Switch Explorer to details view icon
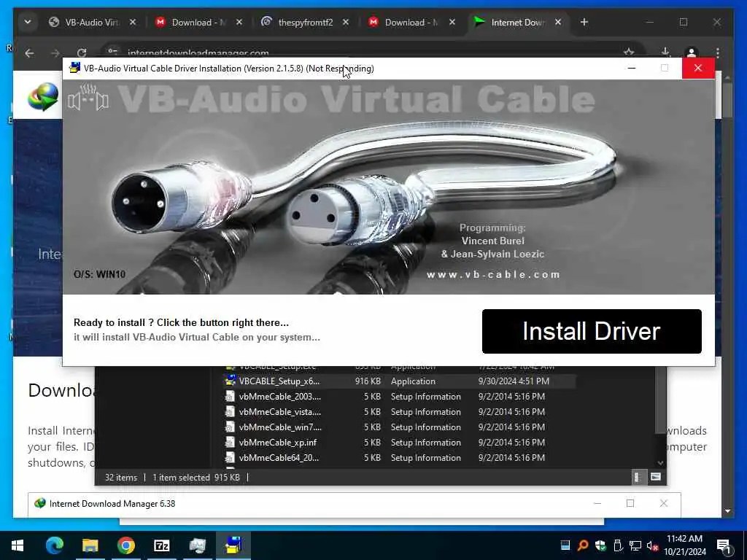 coord(638,477)
